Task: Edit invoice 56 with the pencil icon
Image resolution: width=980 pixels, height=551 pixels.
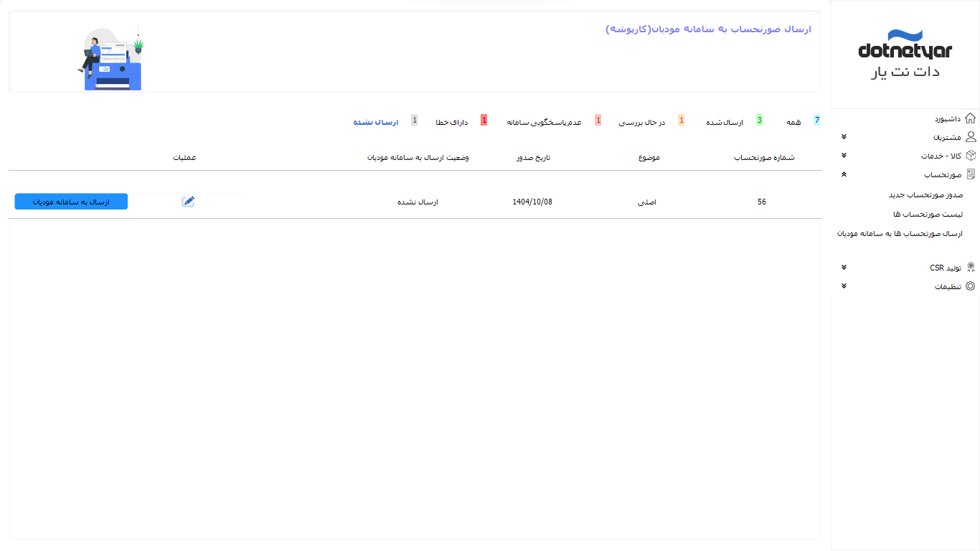Action: [x=188, y=202]
